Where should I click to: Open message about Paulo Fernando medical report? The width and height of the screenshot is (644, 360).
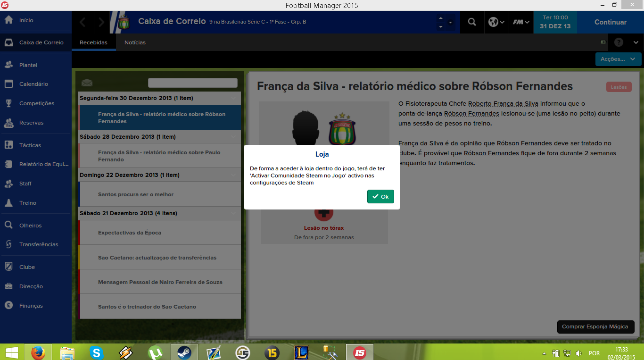(160, 156)
